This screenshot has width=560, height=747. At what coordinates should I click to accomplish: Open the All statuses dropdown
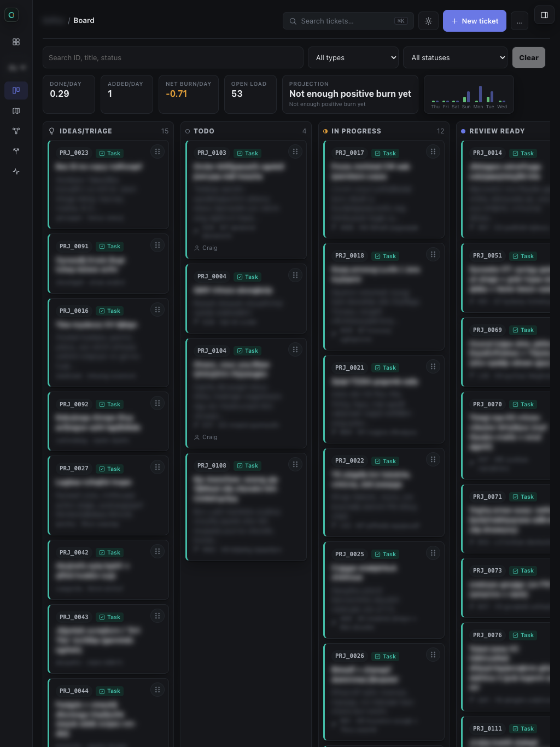pyautogui.click(x=456, y=57)
